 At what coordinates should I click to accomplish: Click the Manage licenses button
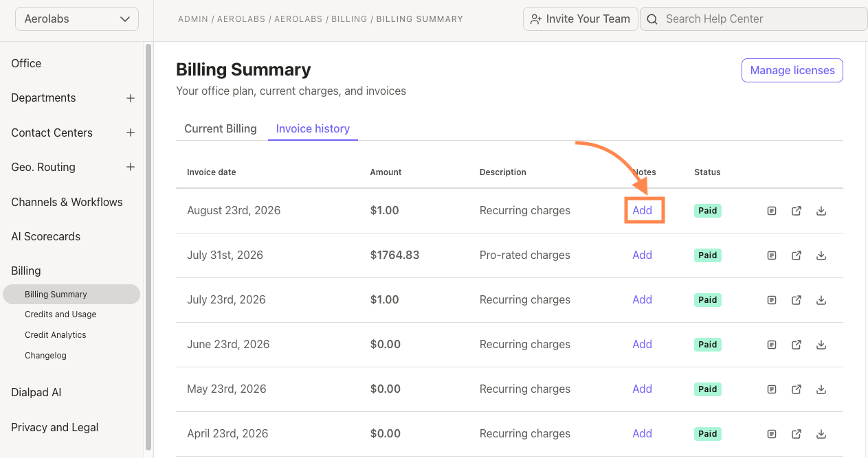pos(792,70)
